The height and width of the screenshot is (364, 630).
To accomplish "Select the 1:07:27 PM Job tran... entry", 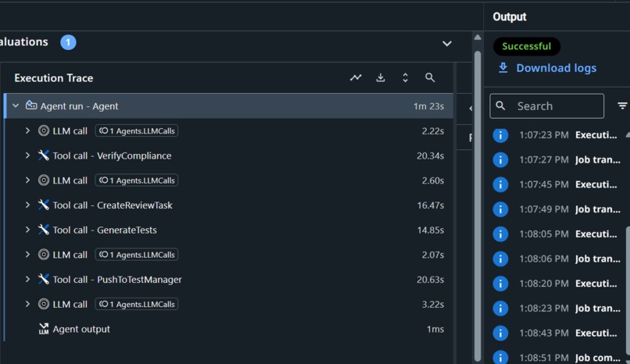I will 570,159.
